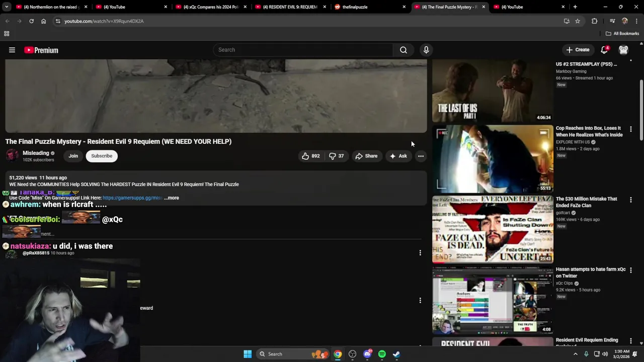Like the video with 892 likes
This screenshot has width=644, height=362.
click(311, 156)
